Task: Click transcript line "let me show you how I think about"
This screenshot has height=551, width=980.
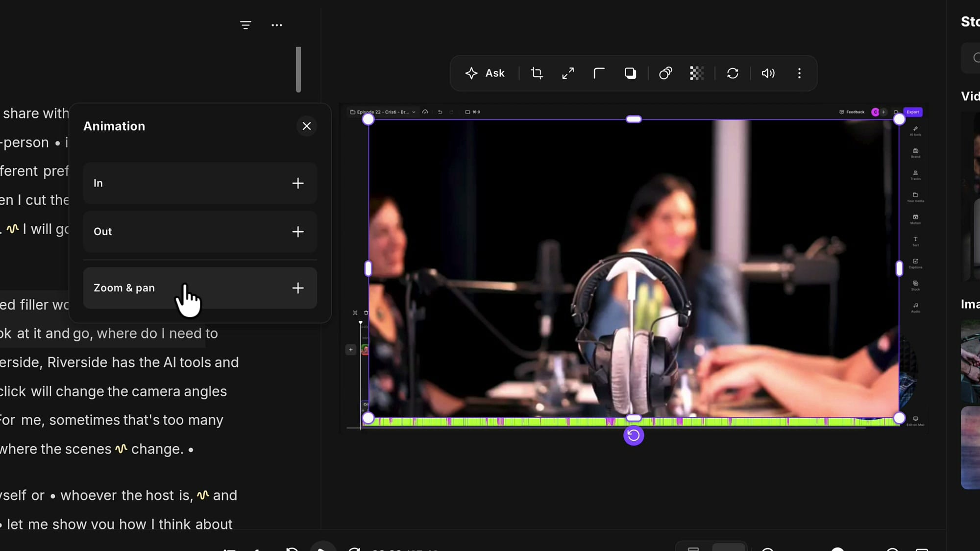Action: [120, 524]
